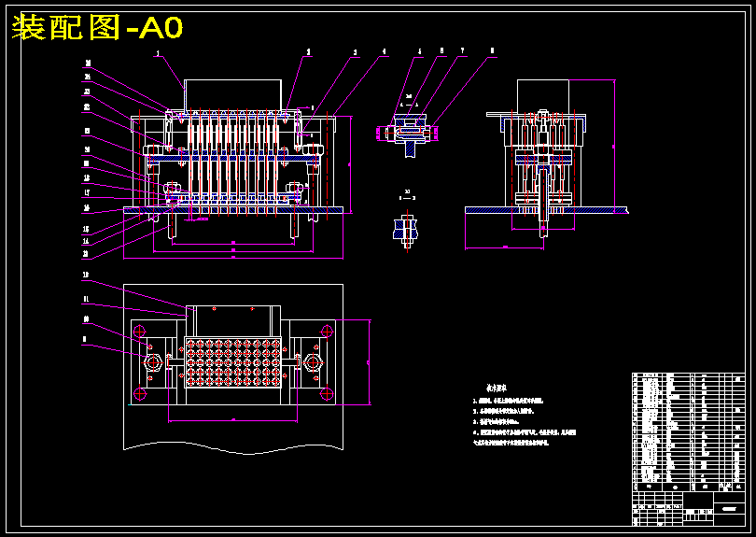Click the parts list table

pyautogui.click(x=689, y=432)
